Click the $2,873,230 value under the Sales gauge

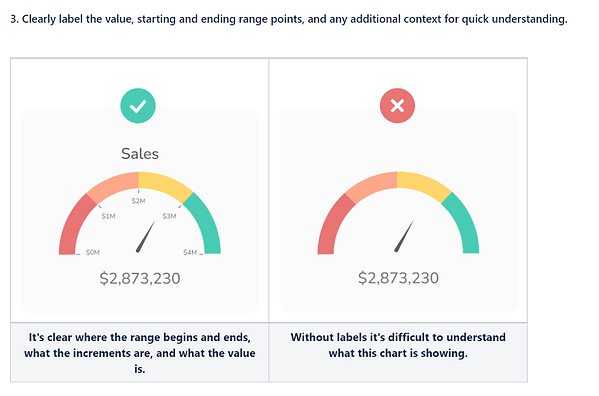(140, 278)
